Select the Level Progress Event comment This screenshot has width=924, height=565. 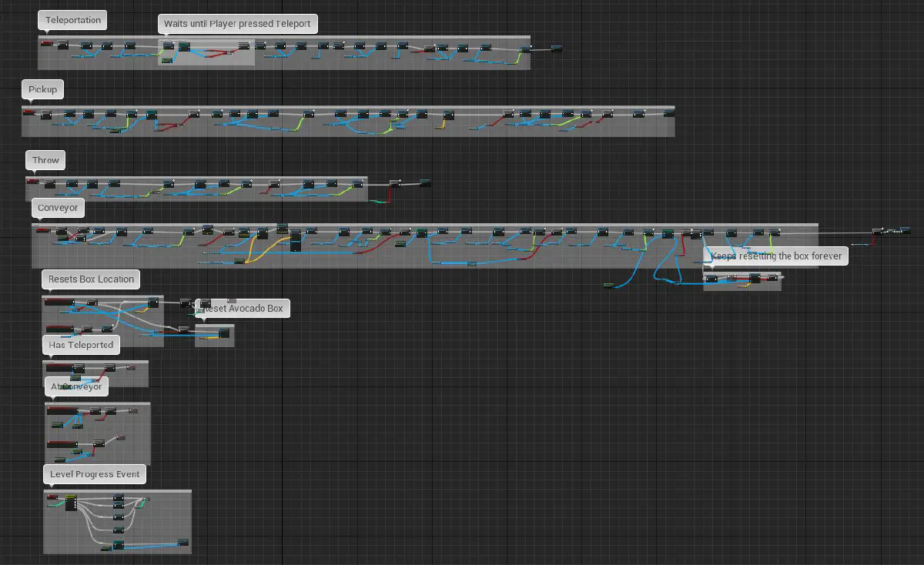click(x=95, y=474)
